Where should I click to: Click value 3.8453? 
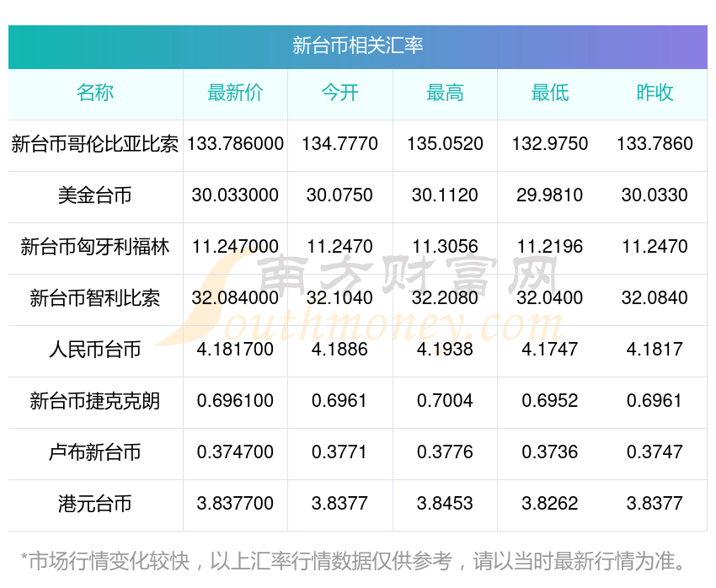[x=445, y=504]
